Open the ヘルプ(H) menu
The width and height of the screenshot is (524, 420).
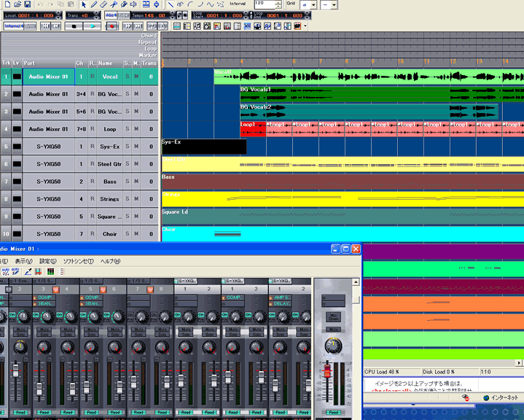110,261
